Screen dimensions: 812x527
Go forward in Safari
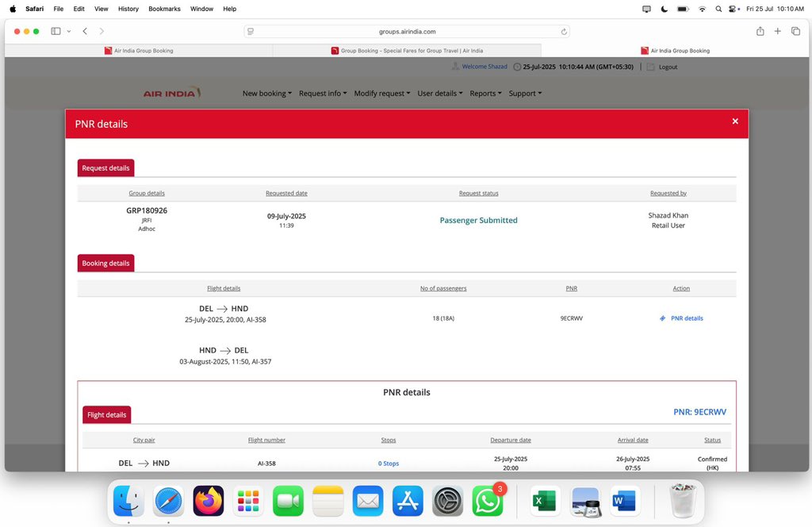(x=101, y=31)
